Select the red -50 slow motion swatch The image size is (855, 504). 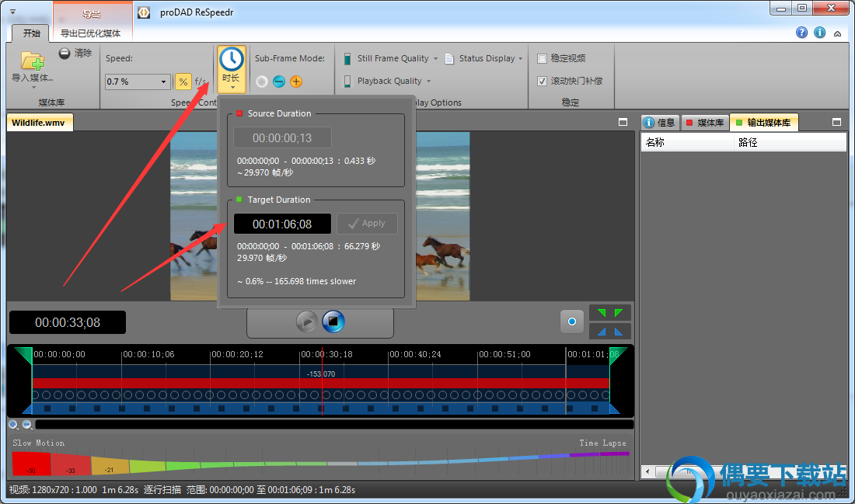pyautogui.click(x=32, y=464)
